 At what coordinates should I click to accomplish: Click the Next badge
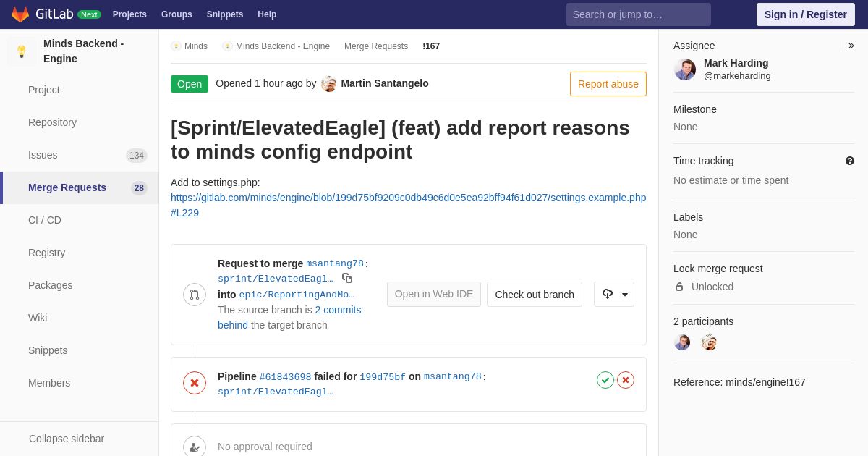(89, 14)
